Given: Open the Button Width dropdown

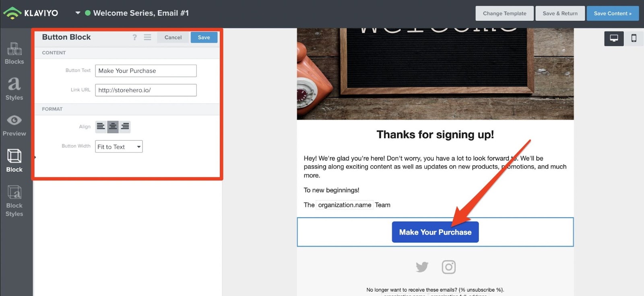Looking at the screenshot, I should click(119, 146).
